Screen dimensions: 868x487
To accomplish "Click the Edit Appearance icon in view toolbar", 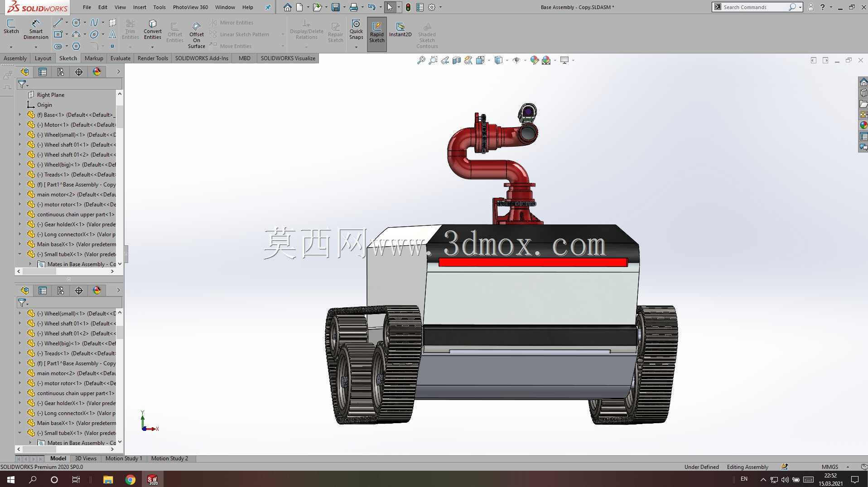I will (534, 60).
